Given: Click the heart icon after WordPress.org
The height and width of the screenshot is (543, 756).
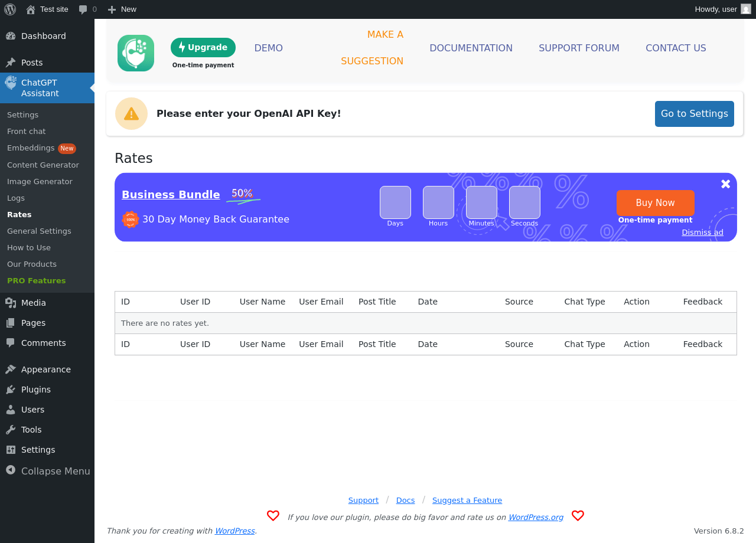Looking at the screenshot, I should point(578,516).
